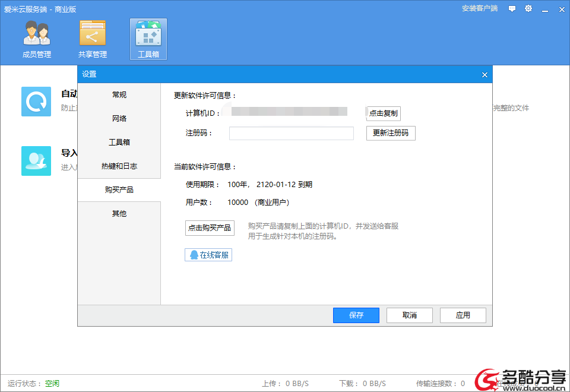Screen dimensions: 570x392
Task: Click the import users tool icon
Action: 36,161
